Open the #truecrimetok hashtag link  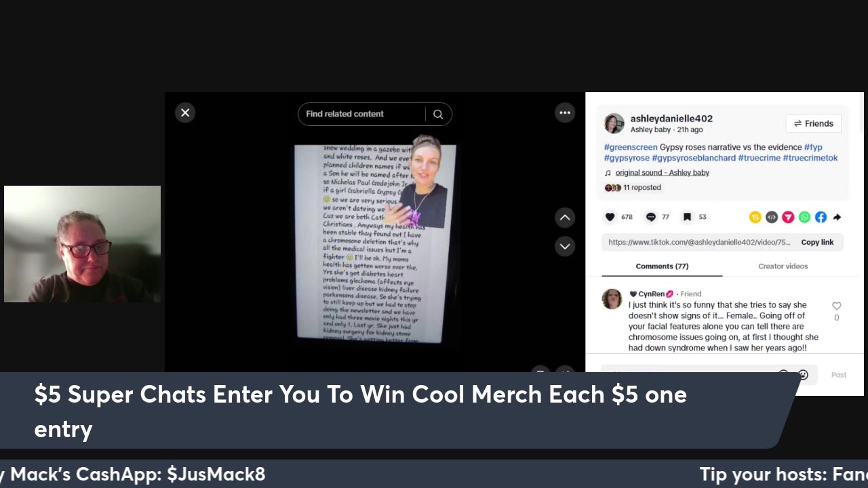pyautogui.click(x=810, y=158)
